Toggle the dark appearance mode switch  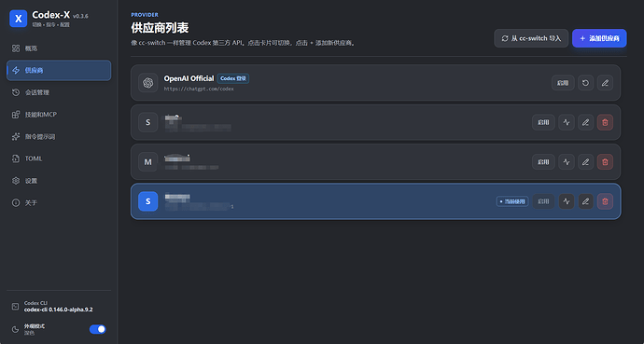[97, 329]
